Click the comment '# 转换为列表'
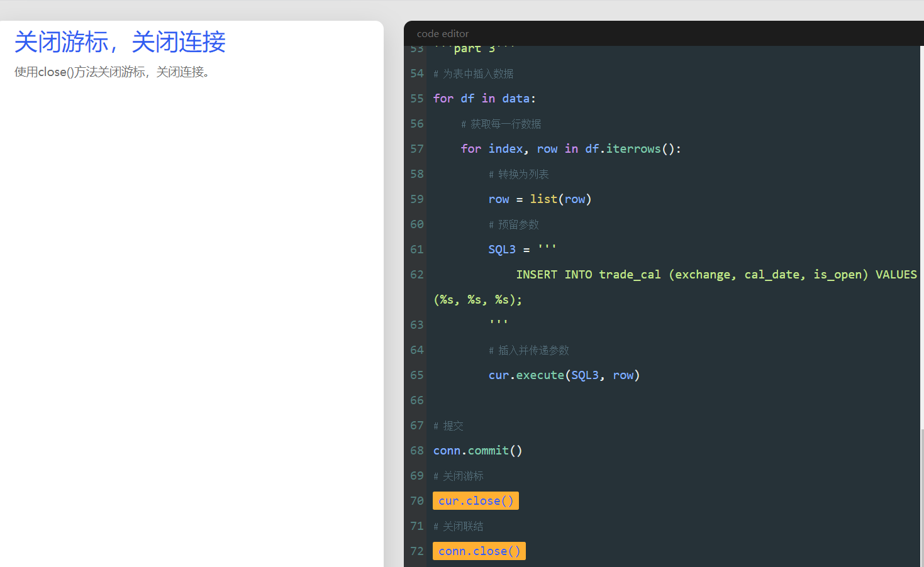This screenshot has height=567, width=924. click(519, 174)
